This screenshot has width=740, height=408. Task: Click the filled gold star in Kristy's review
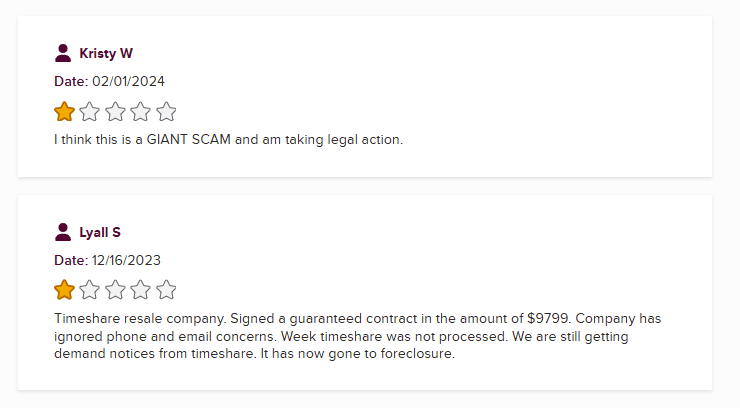pyautogui.click(x=64, y=112)
